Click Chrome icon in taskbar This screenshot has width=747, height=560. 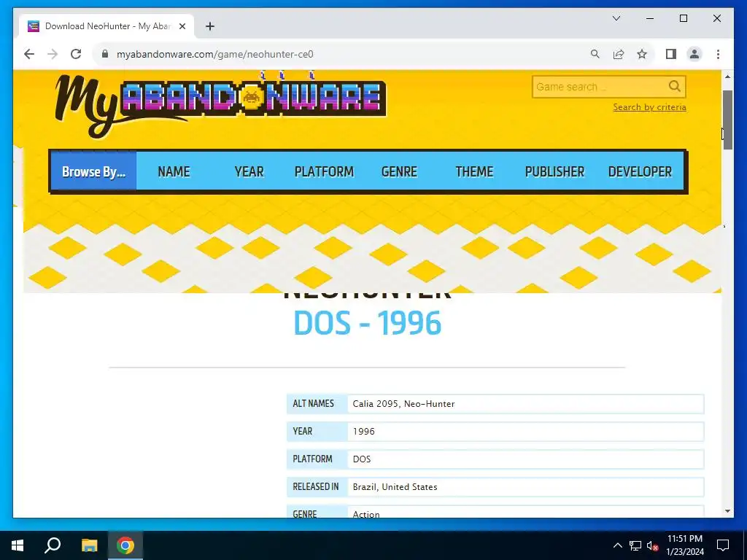pyautogui.click(x=125, y=545)
